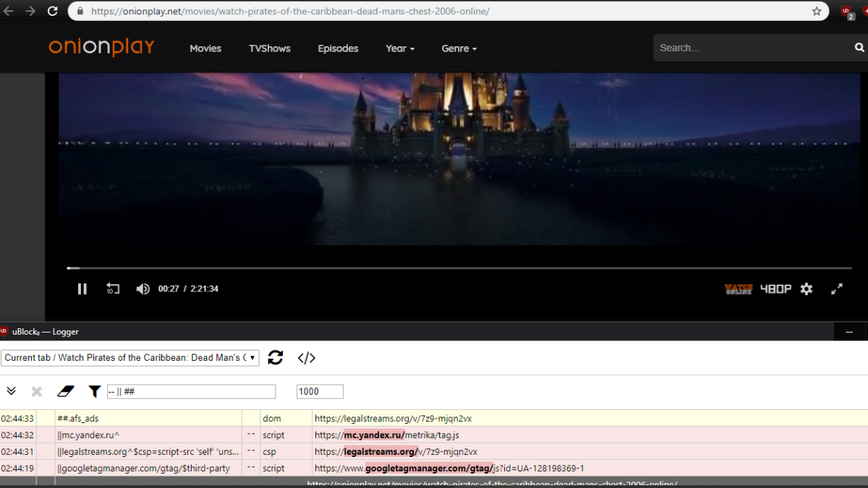
Task: Bookmark page with the star icon
Action: [817, 11]
